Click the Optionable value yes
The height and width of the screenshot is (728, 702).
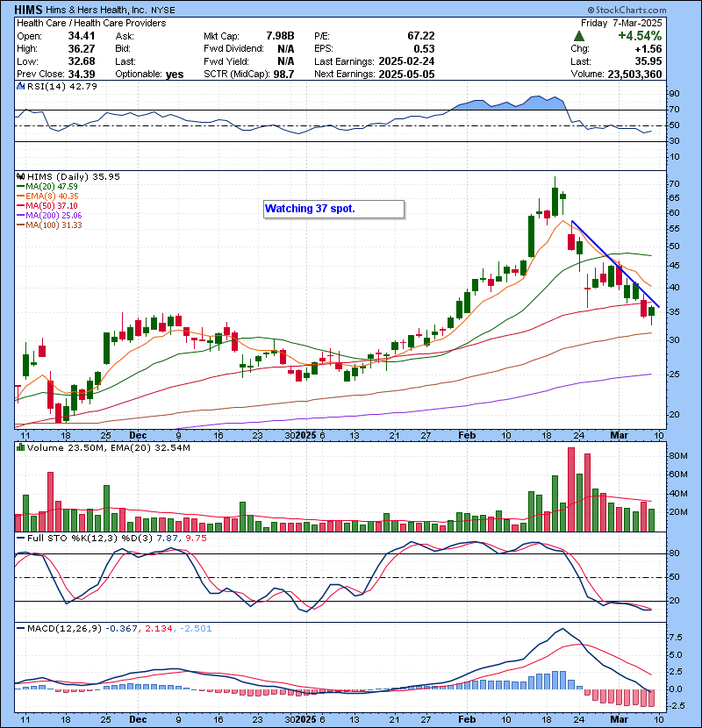pos(175,75)
